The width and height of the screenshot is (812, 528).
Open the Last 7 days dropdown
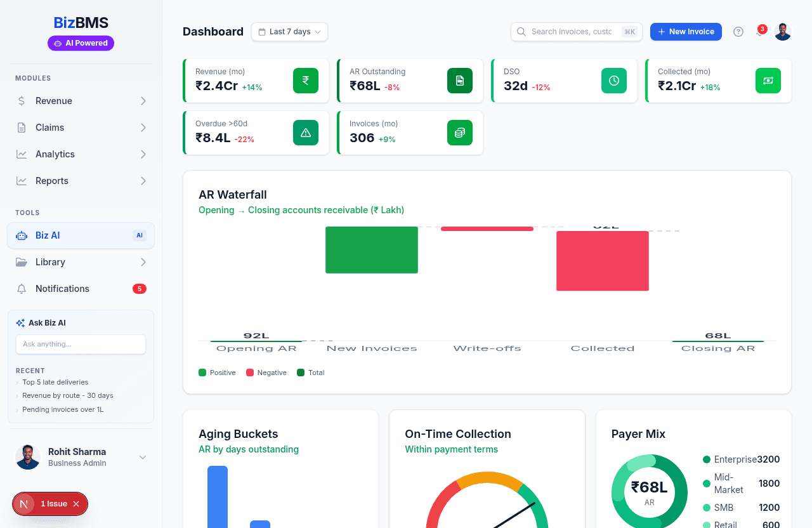click(289, 32)
